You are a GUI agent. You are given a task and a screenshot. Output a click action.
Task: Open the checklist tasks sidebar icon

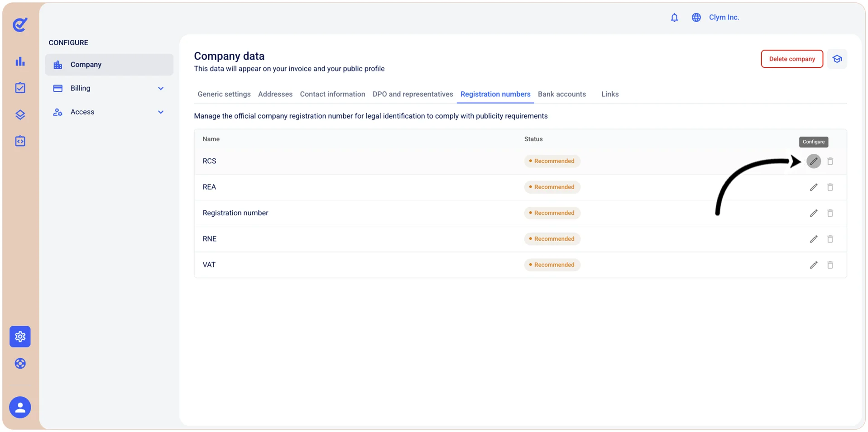pos(20,88)
